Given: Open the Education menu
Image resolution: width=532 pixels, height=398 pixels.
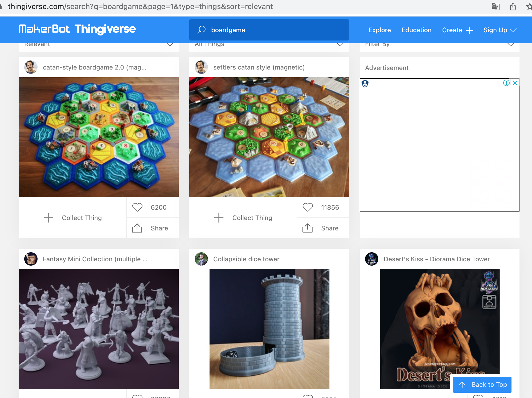Looking at the screenshot, I should [x=416, y=30].
